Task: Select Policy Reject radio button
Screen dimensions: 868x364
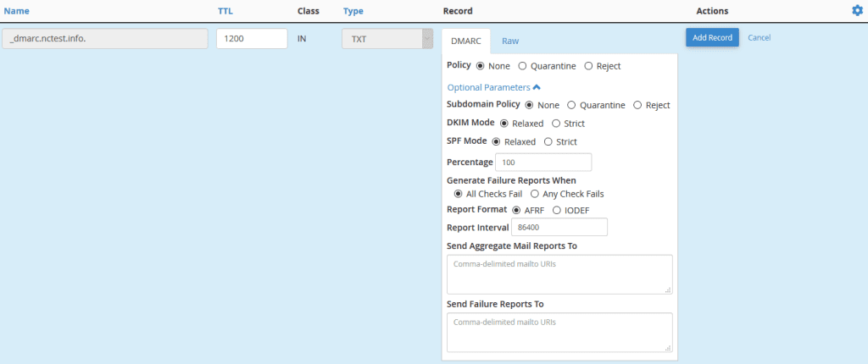Action: click(x=588, y=66)
